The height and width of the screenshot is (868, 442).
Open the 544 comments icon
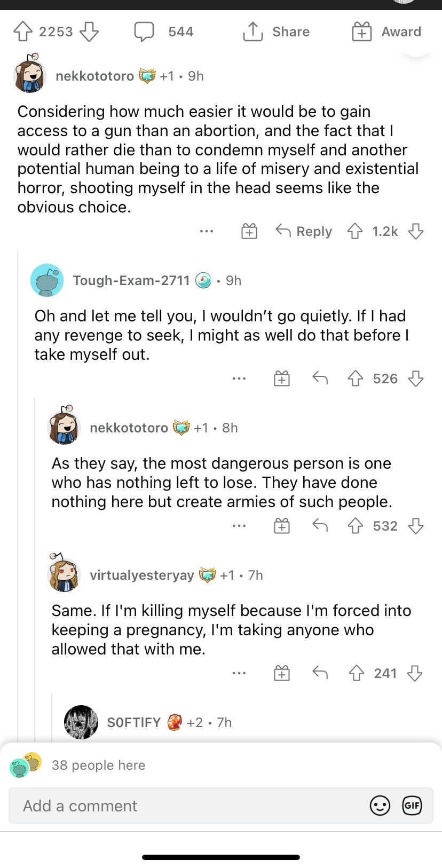point(144,31)
